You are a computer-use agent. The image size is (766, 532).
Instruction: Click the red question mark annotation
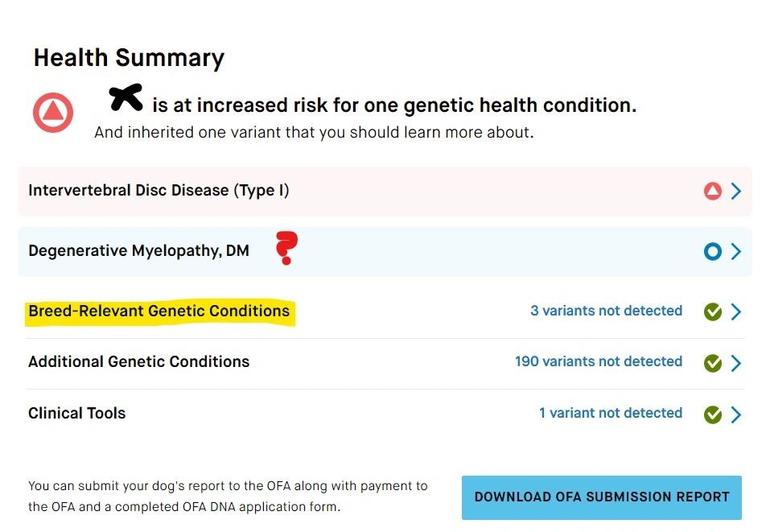click(x=286, y=247)
